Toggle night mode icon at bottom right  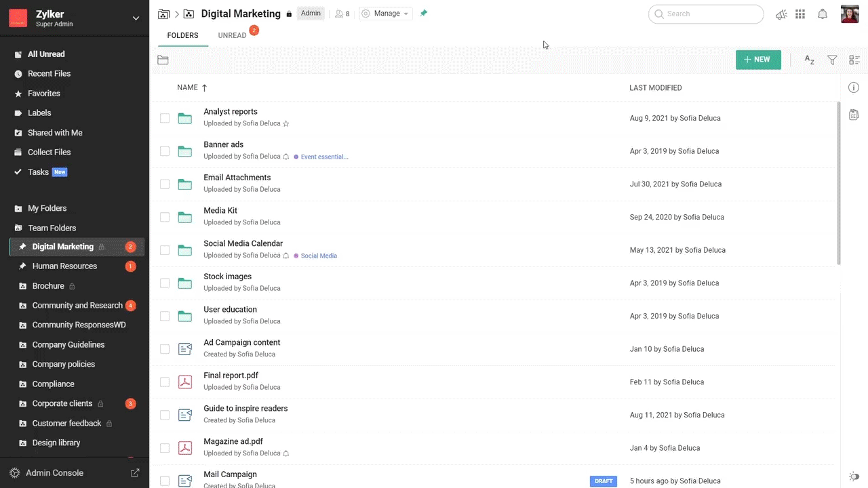click(x=854, y=476)
